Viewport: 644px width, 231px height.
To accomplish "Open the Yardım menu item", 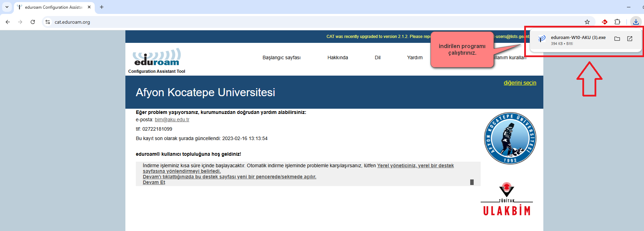I will tap(415, 57).
